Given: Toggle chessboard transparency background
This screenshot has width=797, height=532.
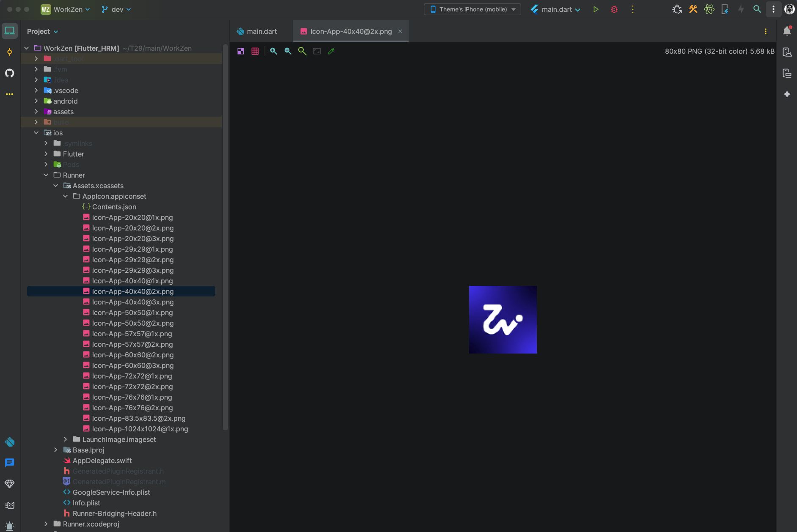Looking at the screenshot, I should click(x=241, y=51).
